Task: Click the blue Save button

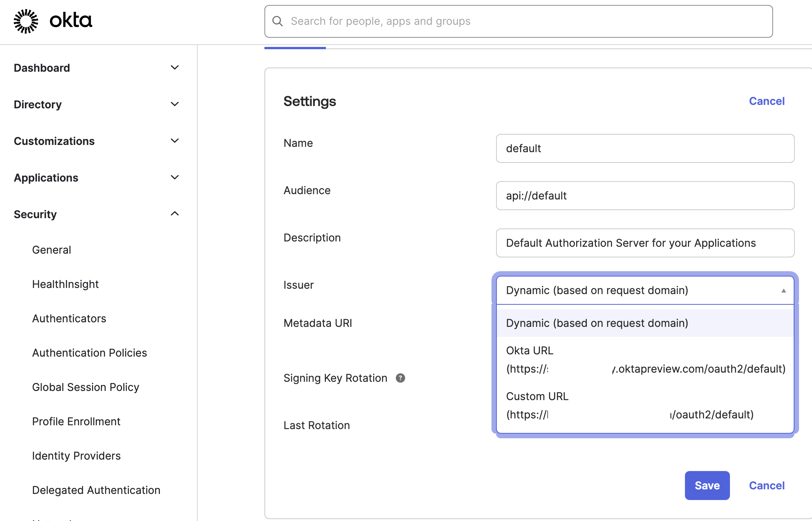Action: tap(707, 486)
